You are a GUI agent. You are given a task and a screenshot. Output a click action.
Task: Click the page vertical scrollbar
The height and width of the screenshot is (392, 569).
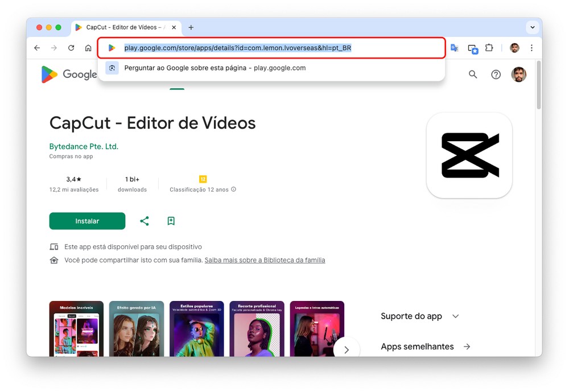pyautogui.click(x=539, y=85)
